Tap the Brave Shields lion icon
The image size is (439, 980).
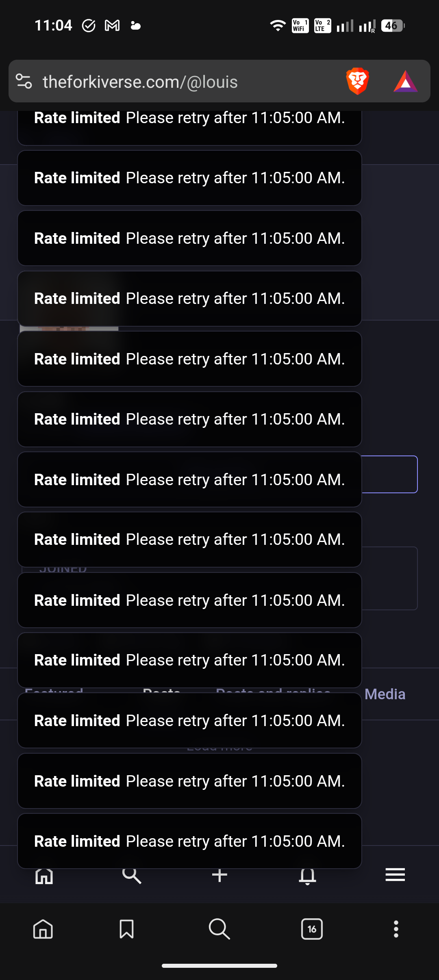pos(357,81)
